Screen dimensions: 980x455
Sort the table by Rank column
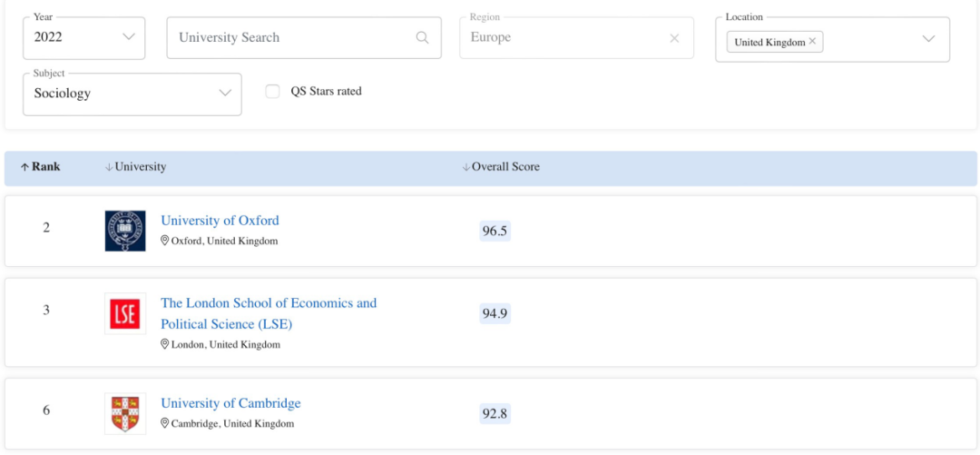point(41,167)
